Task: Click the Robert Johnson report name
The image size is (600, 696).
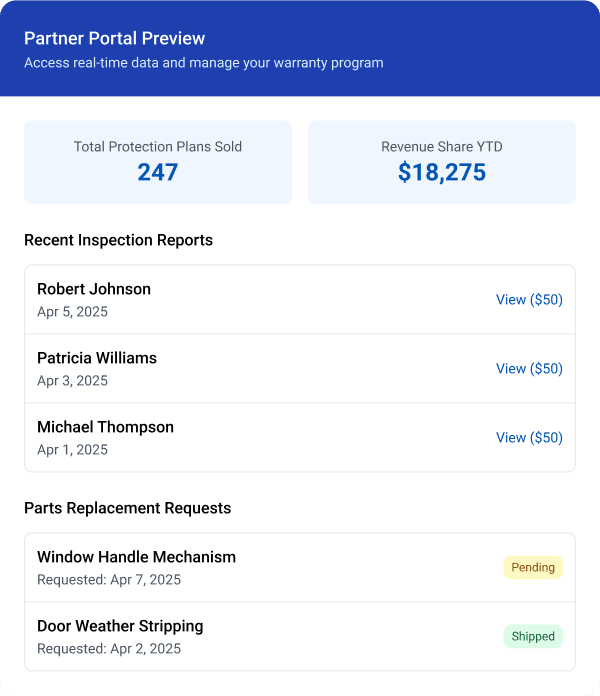Action: point(94,289)
